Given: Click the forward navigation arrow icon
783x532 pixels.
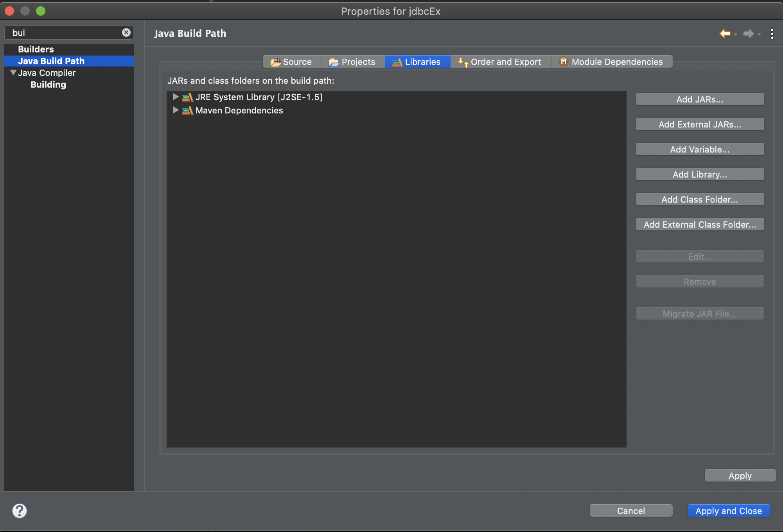Looking at the screenshot, I should tap(748, 34).
